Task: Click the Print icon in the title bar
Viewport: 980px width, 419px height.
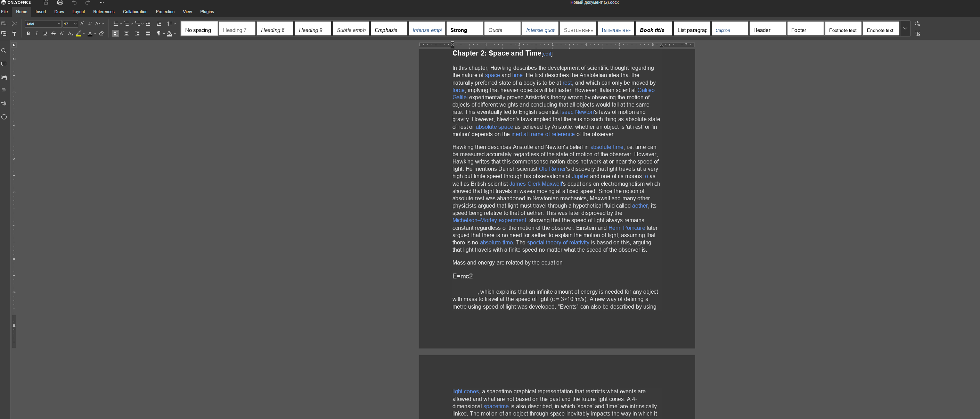Action: [60, 3]
